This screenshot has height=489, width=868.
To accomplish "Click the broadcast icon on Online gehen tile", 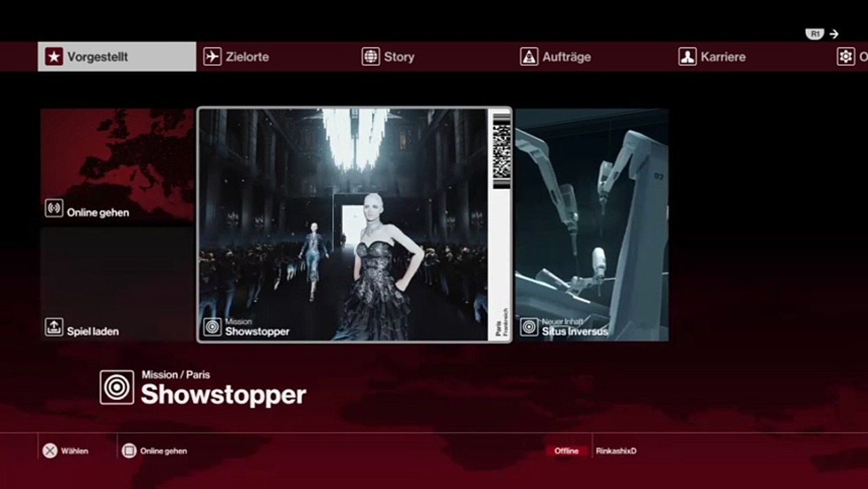I will [54, 209].
